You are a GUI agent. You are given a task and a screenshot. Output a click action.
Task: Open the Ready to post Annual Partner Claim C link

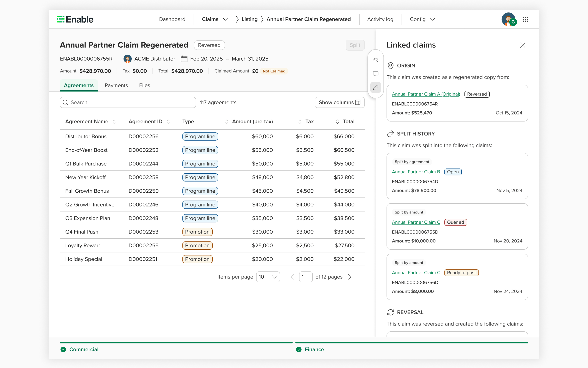coord(416,273)
